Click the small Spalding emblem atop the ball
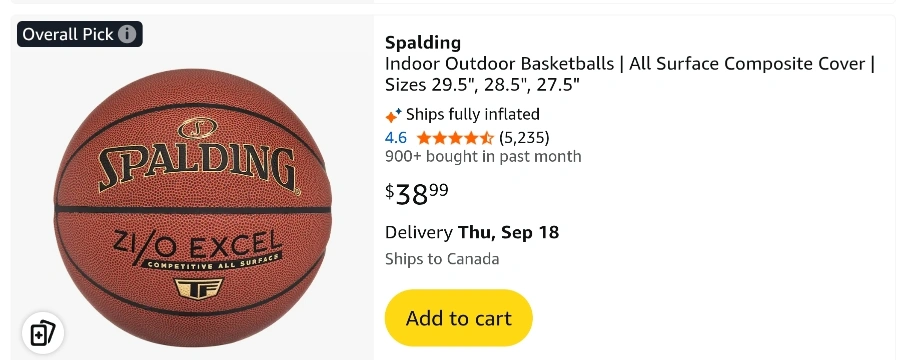 coord(197,128)
